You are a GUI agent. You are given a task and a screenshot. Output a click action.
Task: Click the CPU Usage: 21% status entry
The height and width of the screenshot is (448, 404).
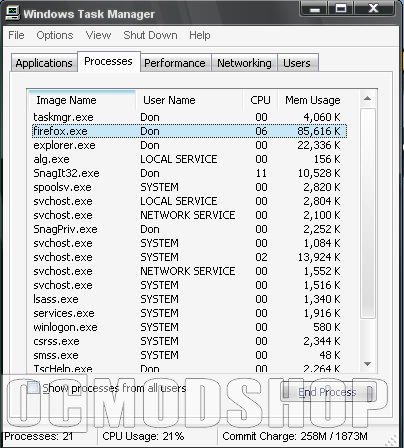point(143,436)
